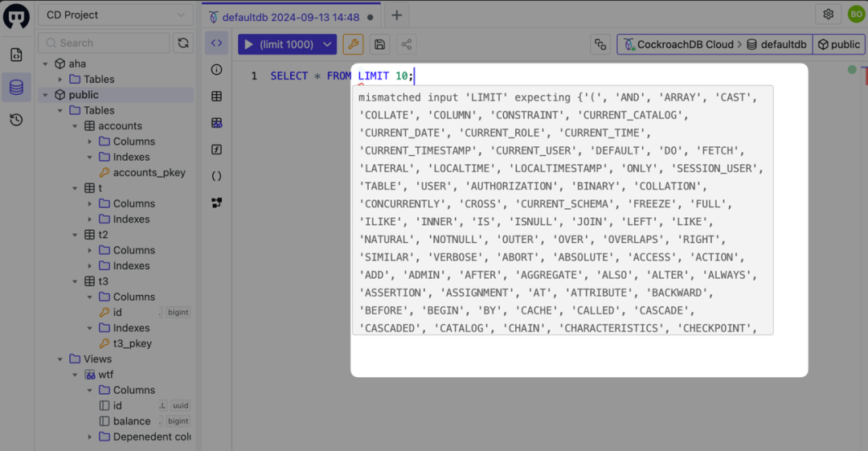Click the CockroachDB Cloud connection breadcrumb
Screen dimensions: 868x451
(678, 44)
